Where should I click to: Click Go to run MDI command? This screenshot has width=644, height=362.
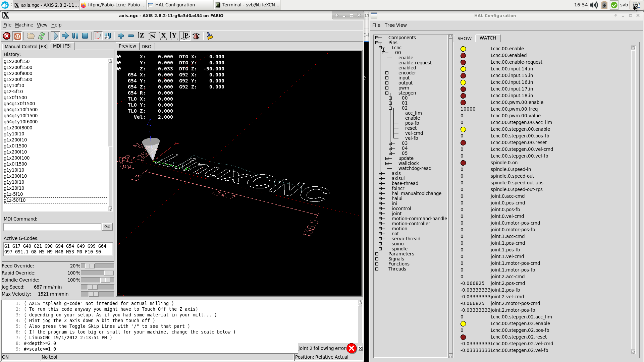click(x=107, y=227)
